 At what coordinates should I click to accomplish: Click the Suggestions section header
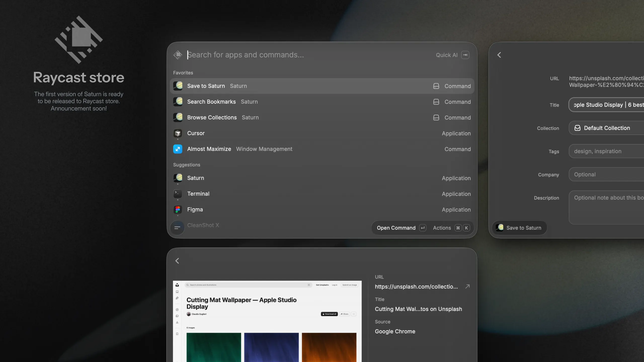click(x=187, y=165)
